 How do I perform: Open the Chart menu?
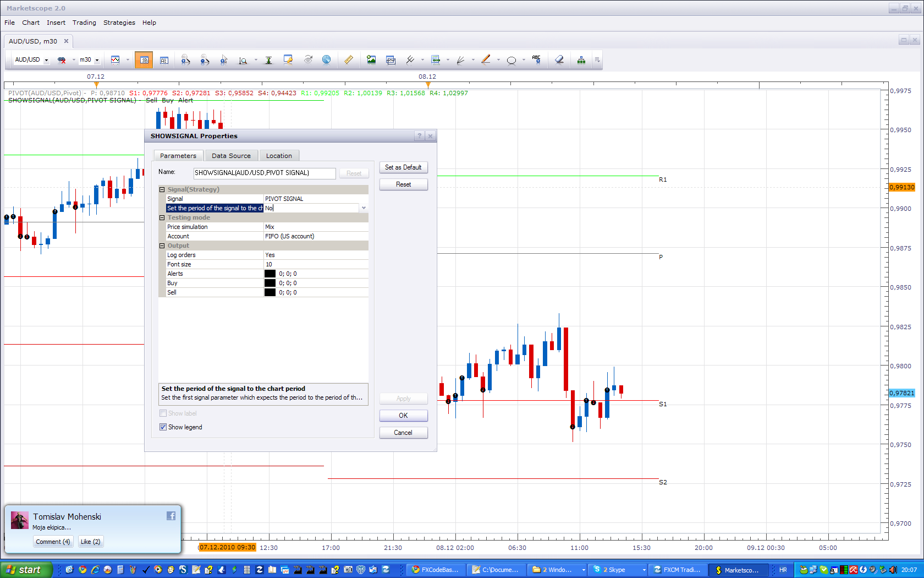[x=31, y=23]
